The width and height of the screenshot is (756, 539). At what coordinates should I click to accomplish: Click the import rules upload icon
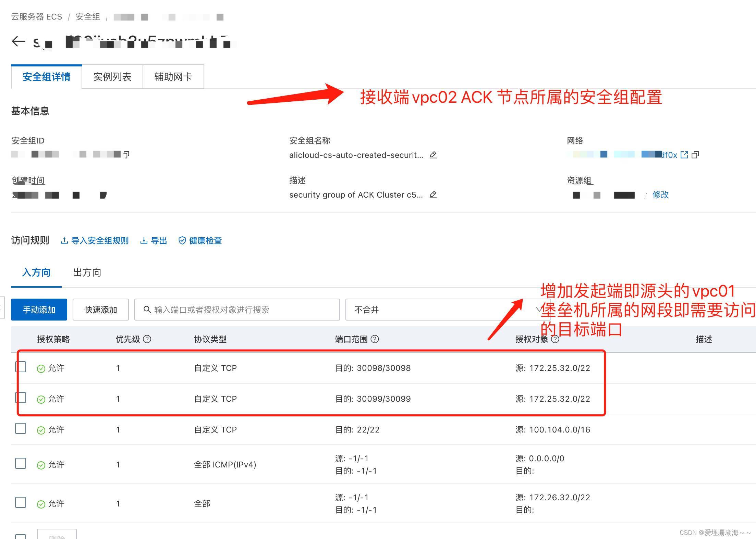[64, 240]
